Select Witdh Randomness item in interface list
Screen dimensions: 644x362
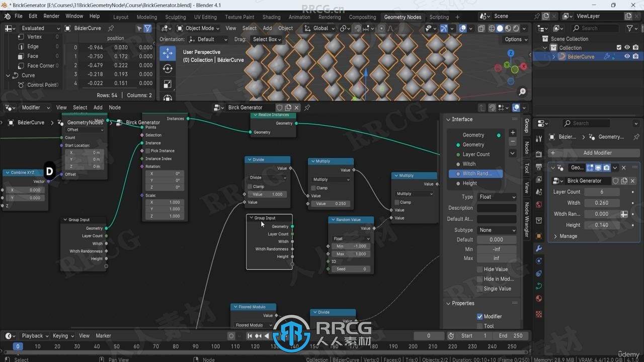476,174
